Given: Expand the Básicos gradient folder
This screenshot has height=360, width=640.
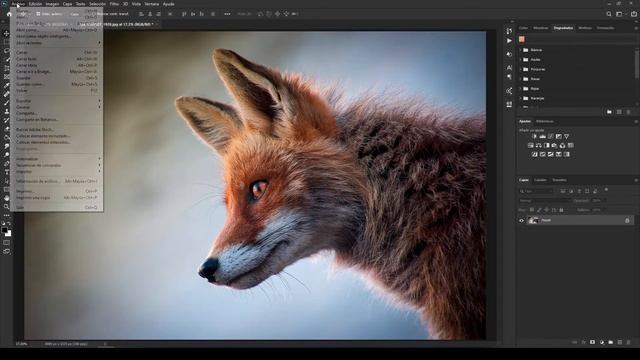Looking at the screenshot, I should (x=520, y=50).
